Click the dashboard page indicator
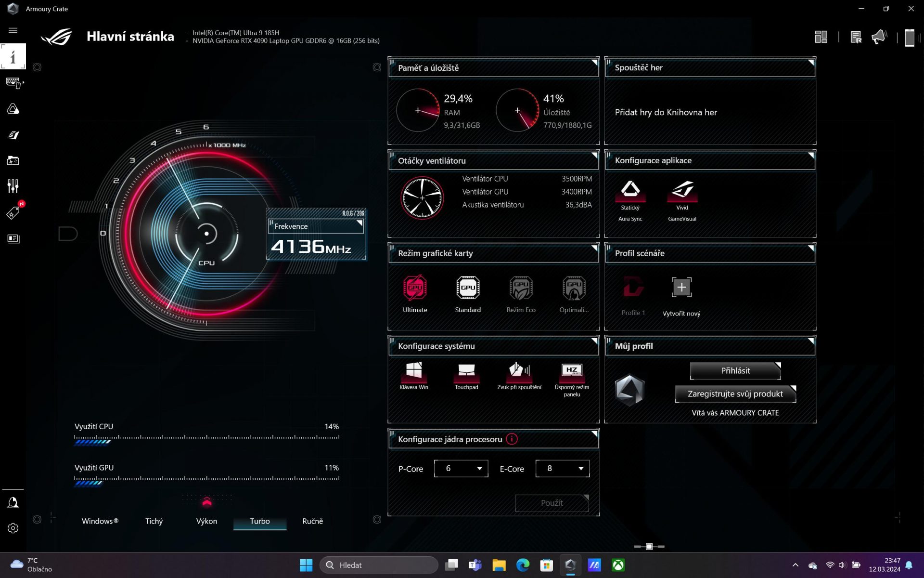Screen dimensions: 924x578 (x=649, y=547)
